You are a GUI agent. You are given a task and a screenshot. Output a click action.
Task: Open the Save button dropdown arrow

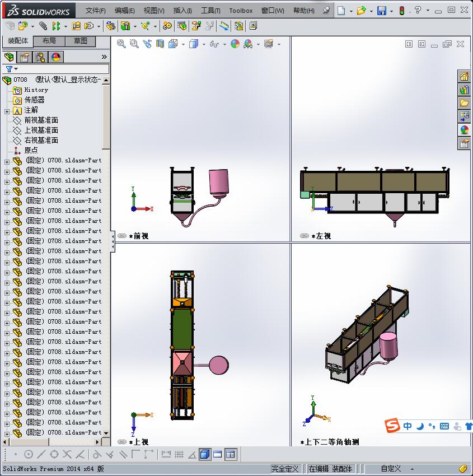391,11
